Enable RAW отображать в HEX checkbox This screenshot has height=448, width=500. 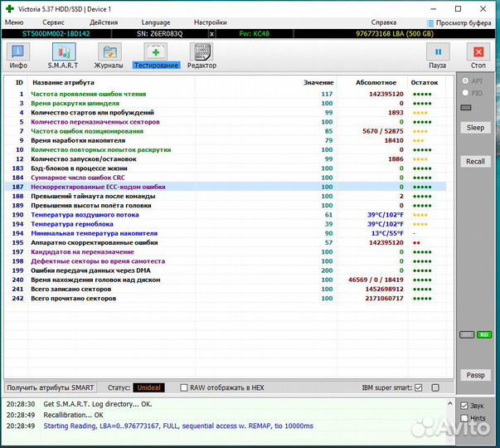pos(183,387)
